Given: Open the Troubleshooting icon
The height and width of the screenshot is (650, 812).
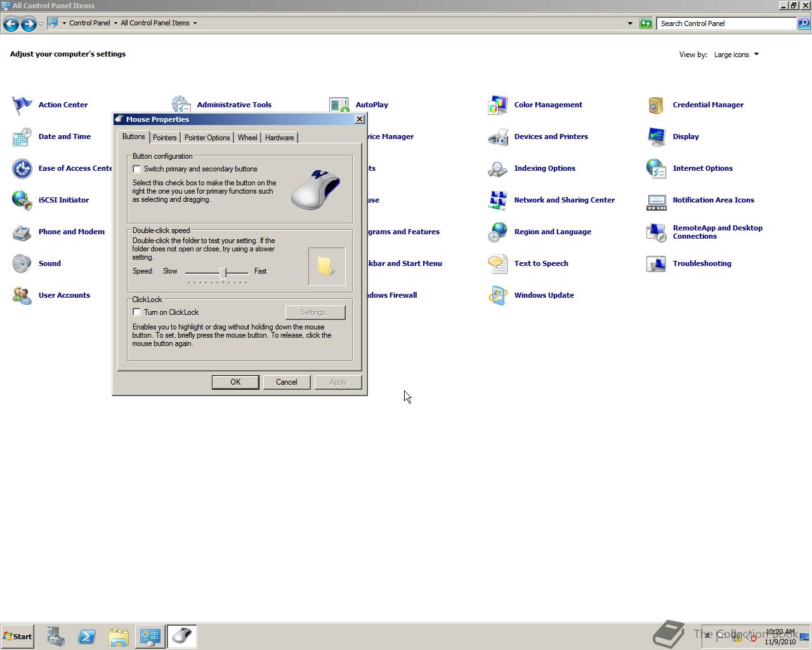Looking at the screenshot, I should [657, 263].
